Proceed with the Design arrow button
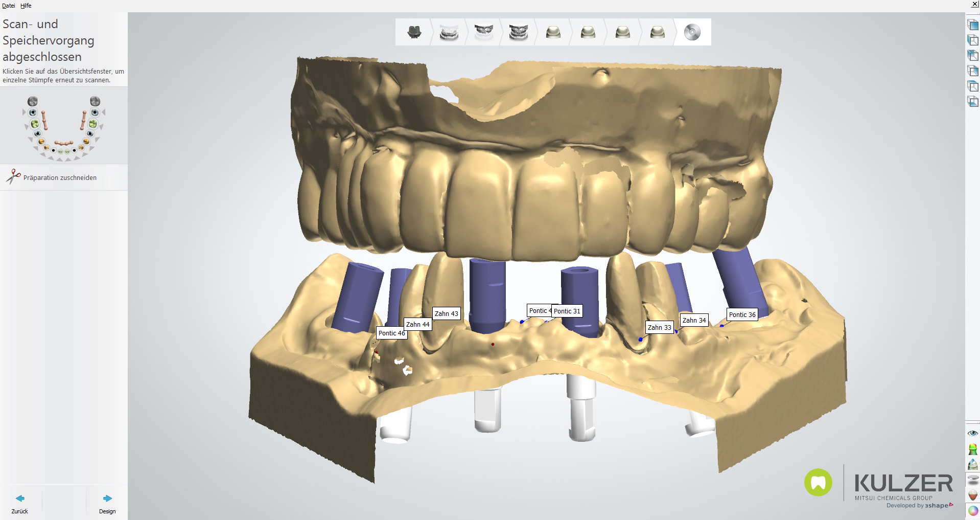Viewport: 980px width, 520px height. point(107,503)
